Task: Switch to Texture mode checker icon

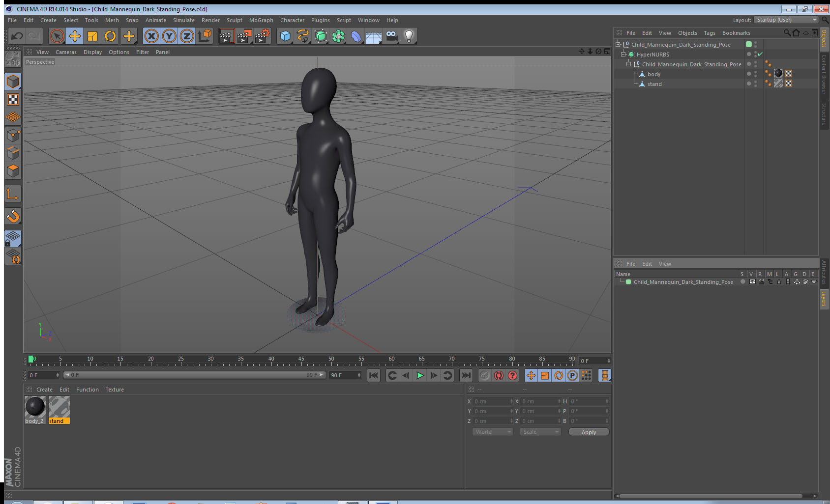Action: pos(13,100)
